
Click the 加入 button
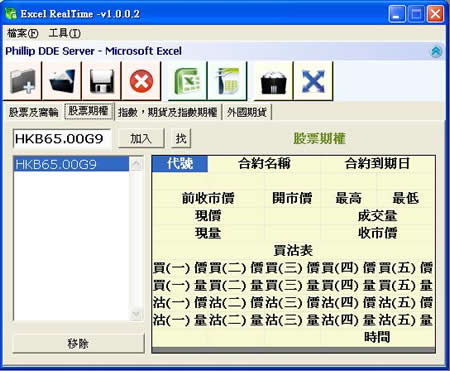(x=141, y=138)
